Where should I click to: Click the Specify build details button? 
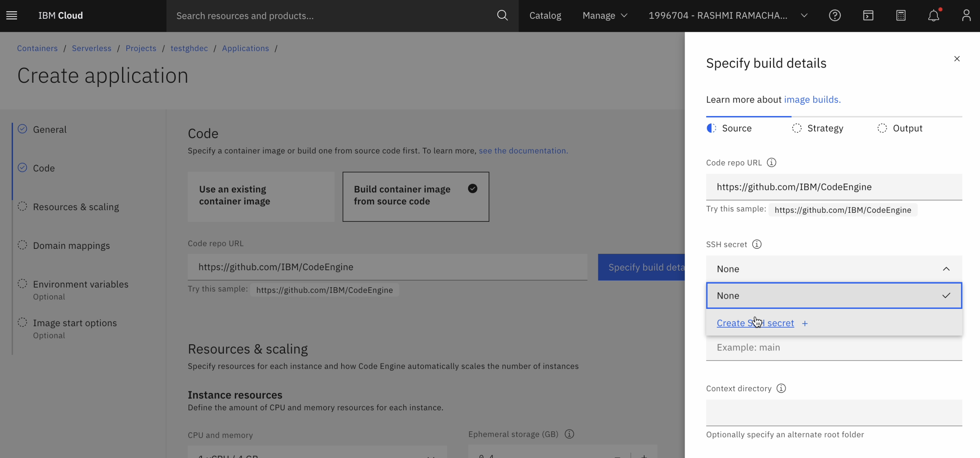pyautogui.click(x=641, y=267)
